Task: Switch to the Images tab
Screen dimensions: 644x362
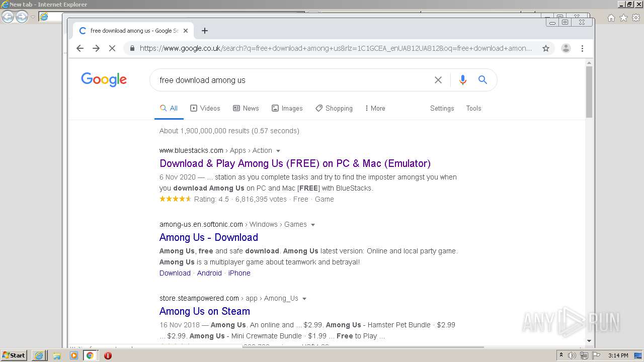Action: (x=287, y=108)
